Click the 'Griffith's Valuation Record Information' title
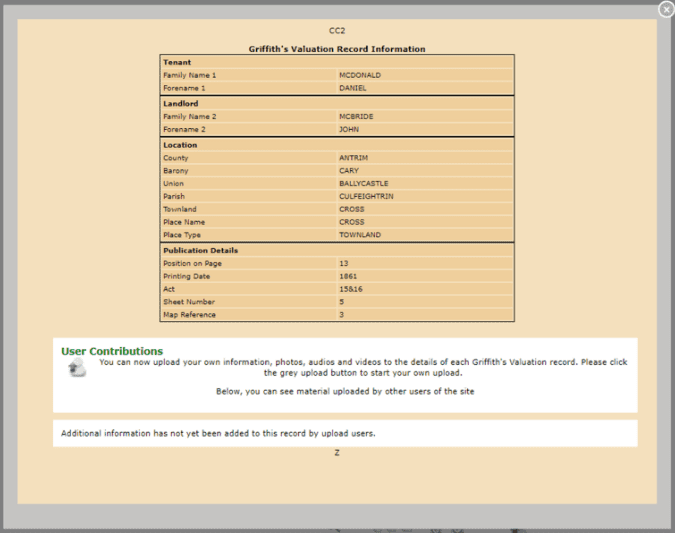The width and height of the screenshot is (675, 533). [x=337, y=49]
